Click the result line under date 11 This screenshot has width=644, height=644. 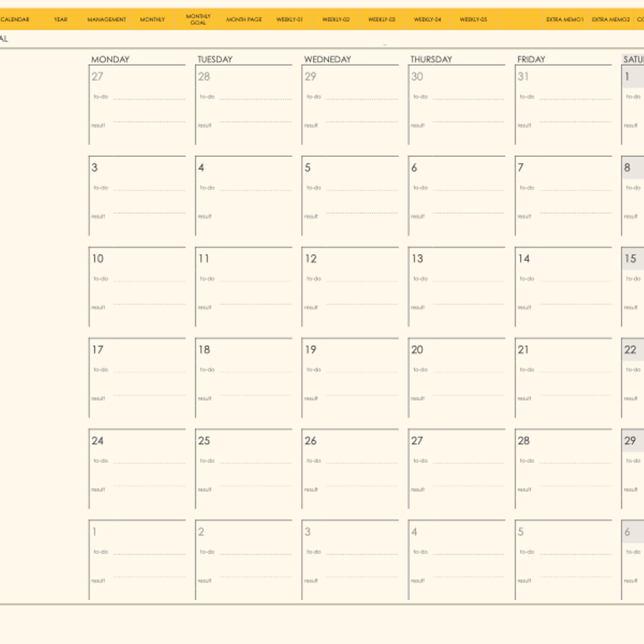pos(256,304)
